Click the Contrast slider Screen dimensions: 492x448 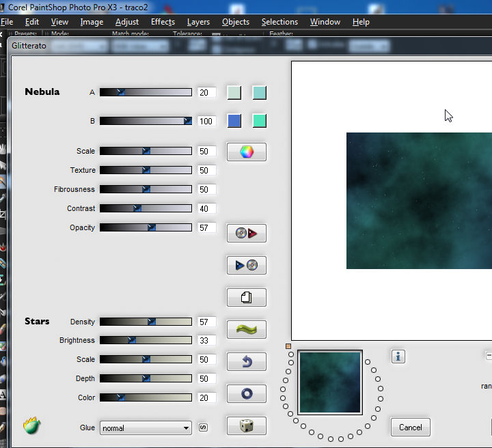click(146, 208)
